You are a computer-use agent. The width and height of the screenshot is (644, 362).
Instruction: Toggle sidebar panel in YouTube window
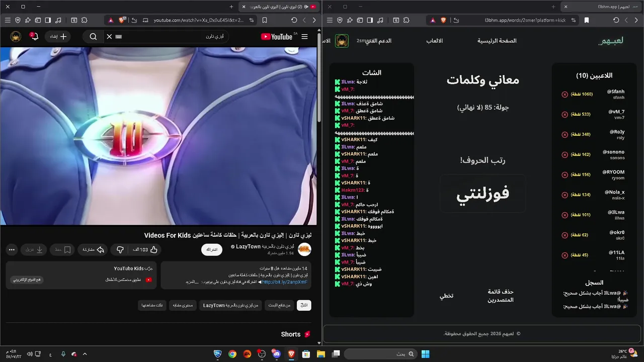[48, 20]
